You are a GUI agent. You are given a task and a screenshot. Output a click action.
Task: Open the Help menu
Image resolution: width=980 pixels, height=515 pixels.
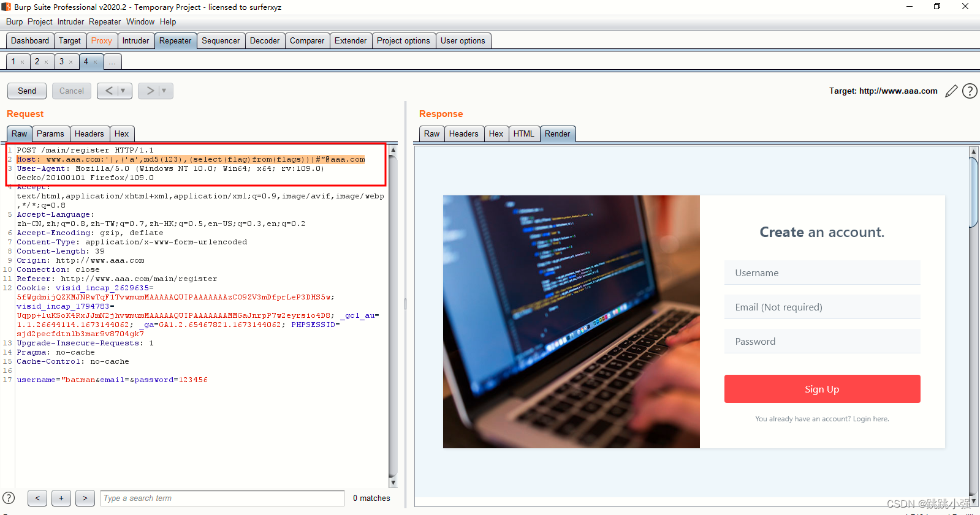[x=168, y=21]
